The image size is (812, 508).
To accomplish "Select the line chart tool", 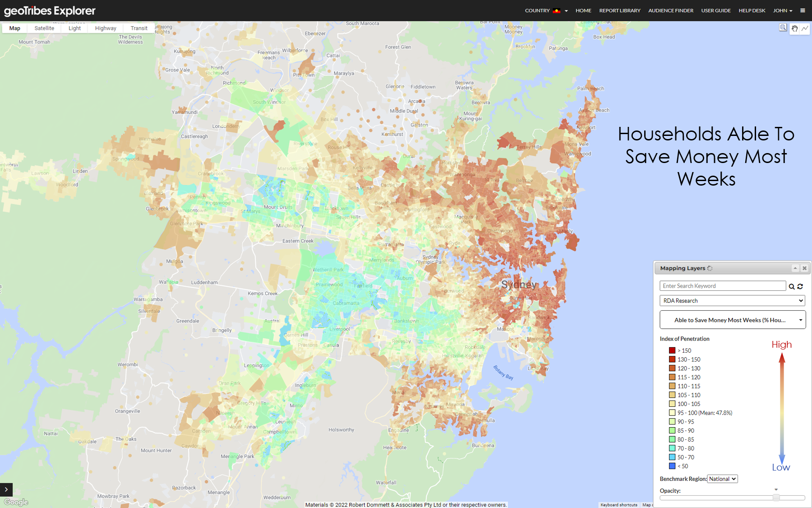I will point(805,28).
